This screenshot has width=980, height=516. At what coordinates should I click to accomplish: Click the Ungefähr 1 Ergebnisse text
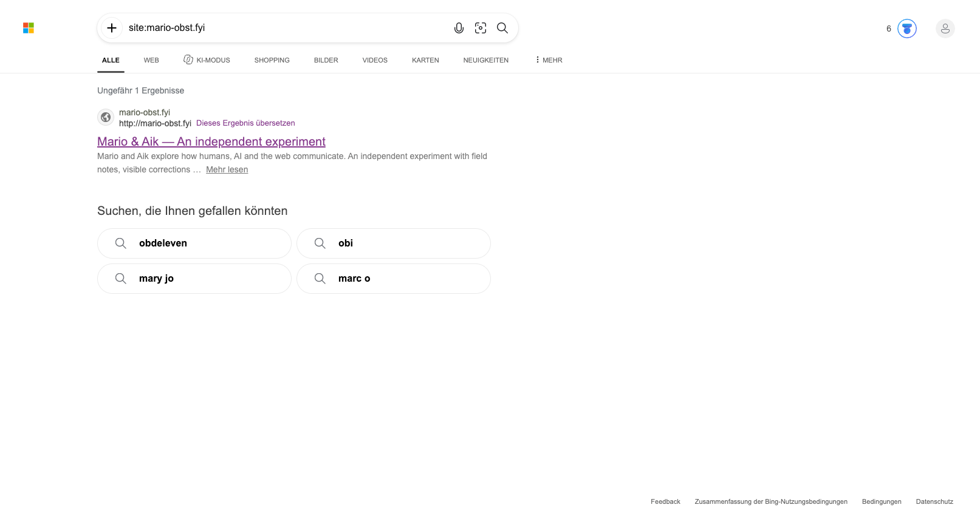click(140, 90)
